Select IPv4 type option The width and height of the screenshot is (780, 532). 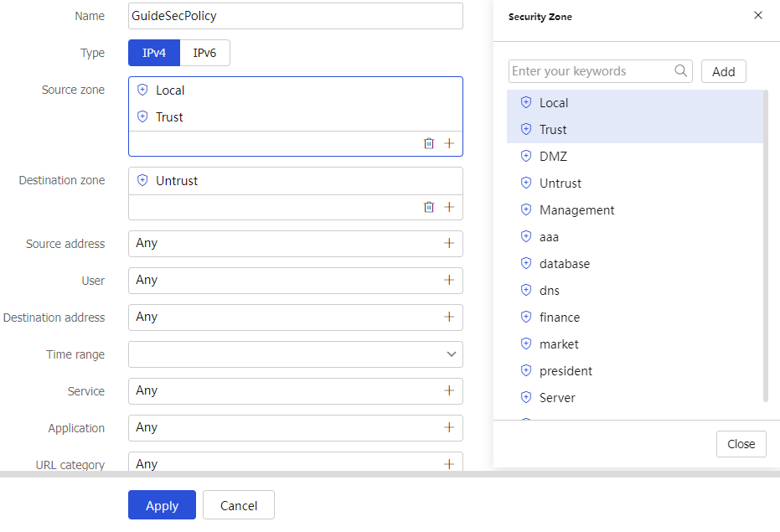(x=153, y=53)
